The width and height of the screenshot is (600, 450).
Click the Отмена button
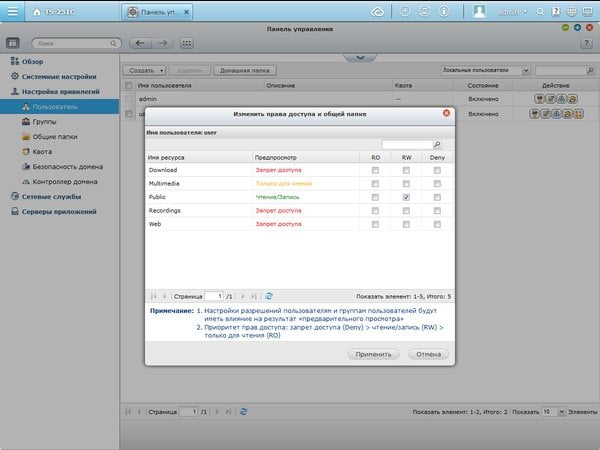click(x=428, y=354)
